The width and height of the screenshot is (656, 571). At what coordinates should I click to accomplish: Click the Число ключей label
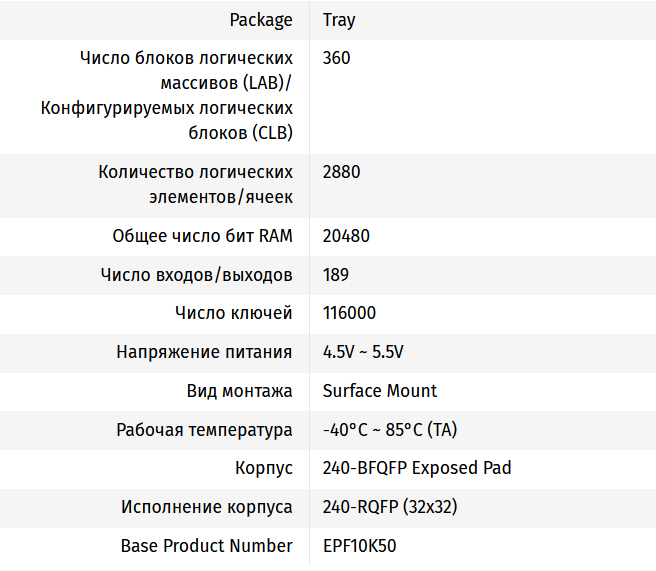point(234,313)
